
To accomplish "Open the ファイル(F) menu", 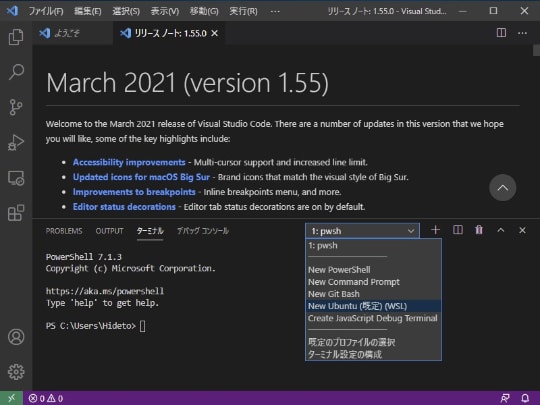I will coord(46,11).
